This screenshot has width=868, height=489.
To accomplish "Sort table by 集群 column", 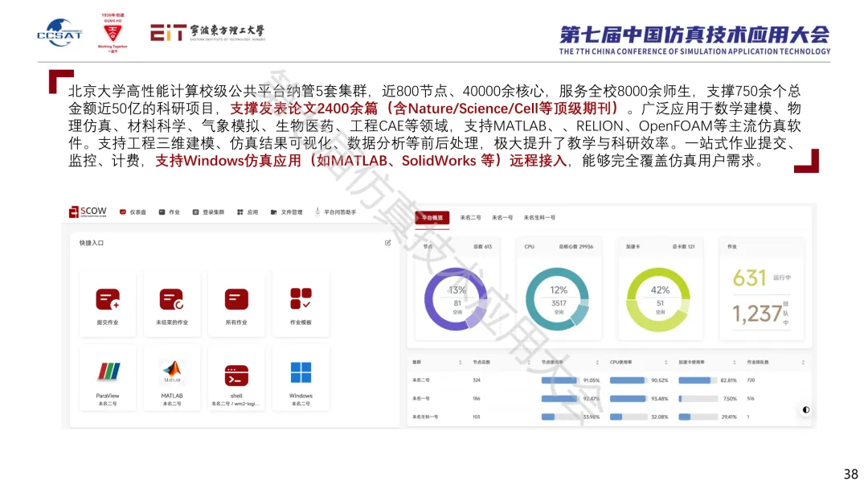I will [460, 362].
